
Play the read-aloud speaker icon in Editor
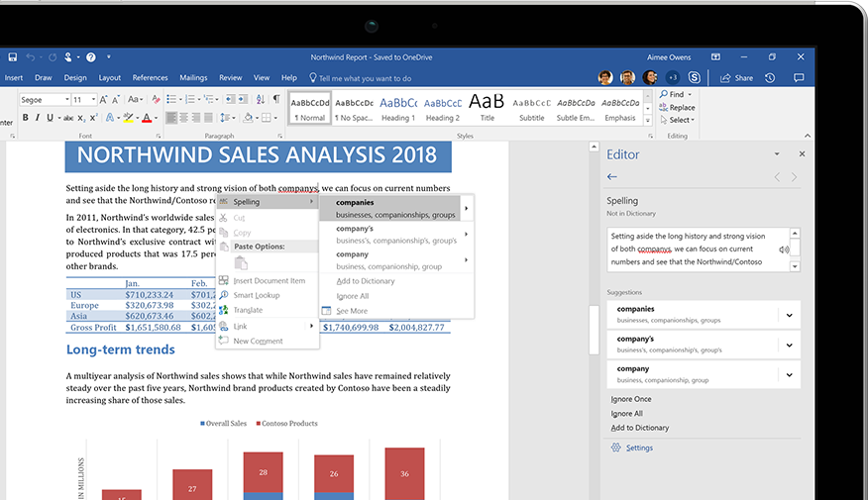click(x=785, y=250)
